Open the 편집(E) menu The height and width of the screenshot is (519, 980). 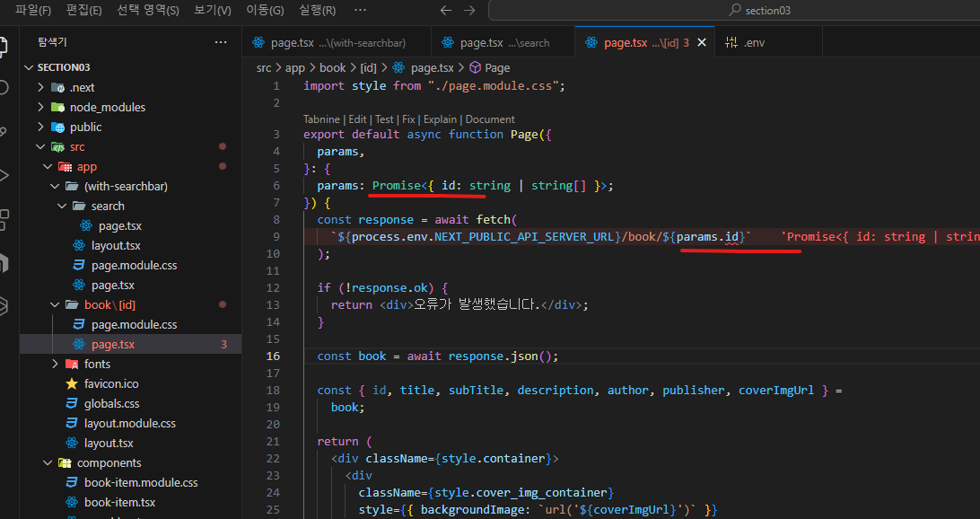(83, 10)
